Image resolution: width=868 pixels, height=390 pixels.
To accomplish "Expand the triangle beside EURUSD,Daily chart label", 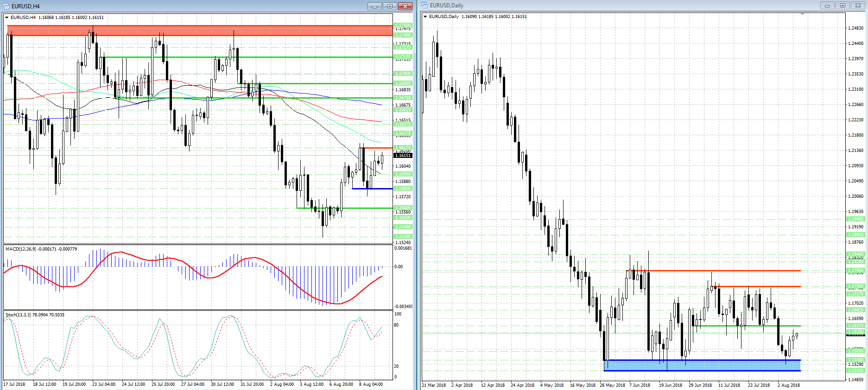I will coord(425,17).
